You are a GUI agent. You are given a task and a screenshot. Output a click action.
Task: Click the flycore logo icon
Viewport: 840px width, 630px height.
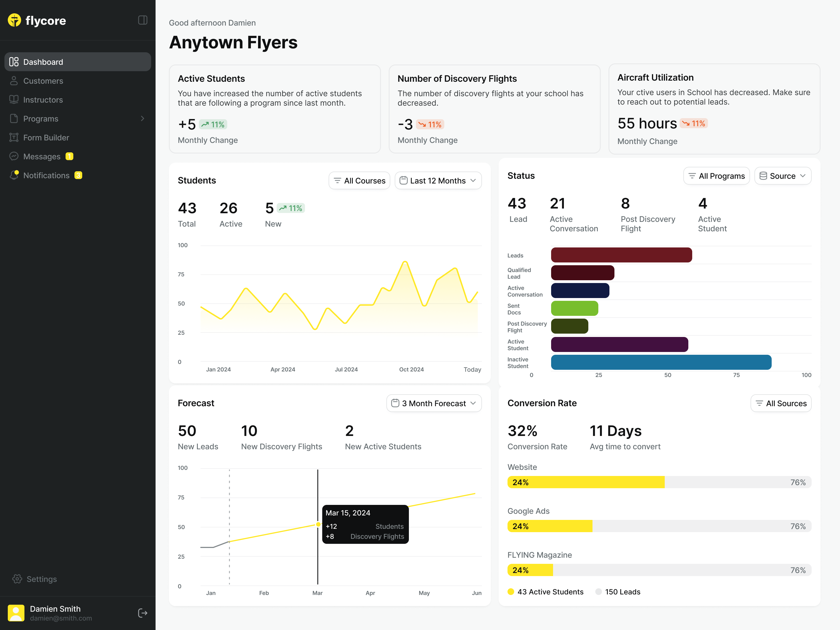pyautogui.click(x=14, y=20)
